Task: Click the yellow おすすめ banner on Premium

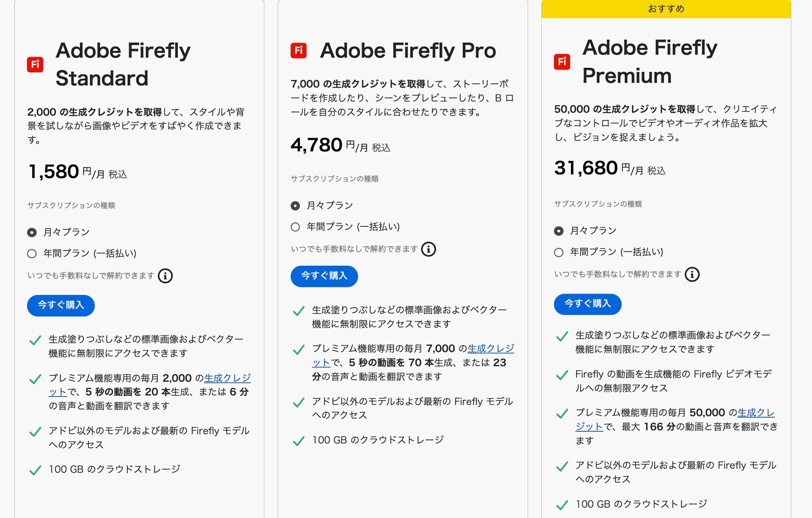Action: (666, 9)
